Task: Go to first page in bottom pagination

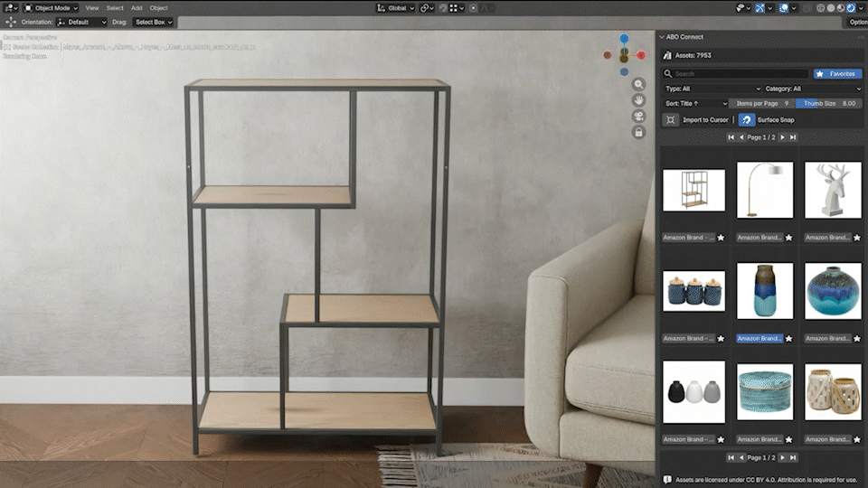Action: (x=731, y=457)
